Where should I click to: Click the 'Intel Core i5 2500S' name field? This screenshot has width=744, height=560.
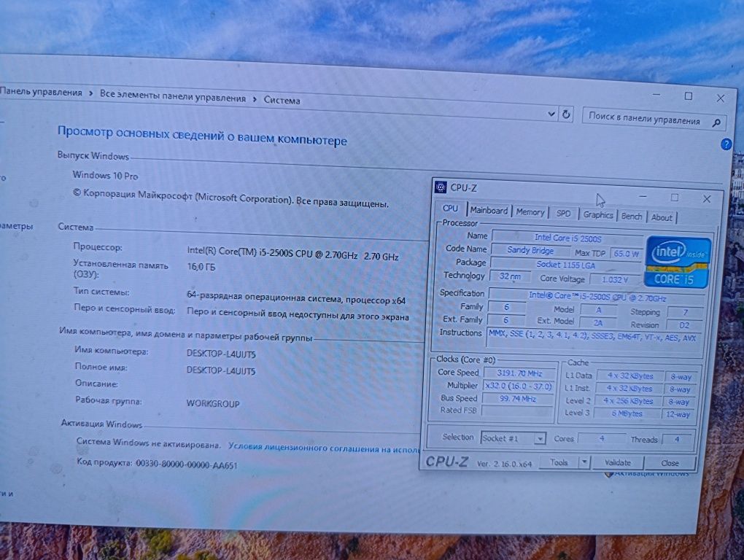point(567,238)
